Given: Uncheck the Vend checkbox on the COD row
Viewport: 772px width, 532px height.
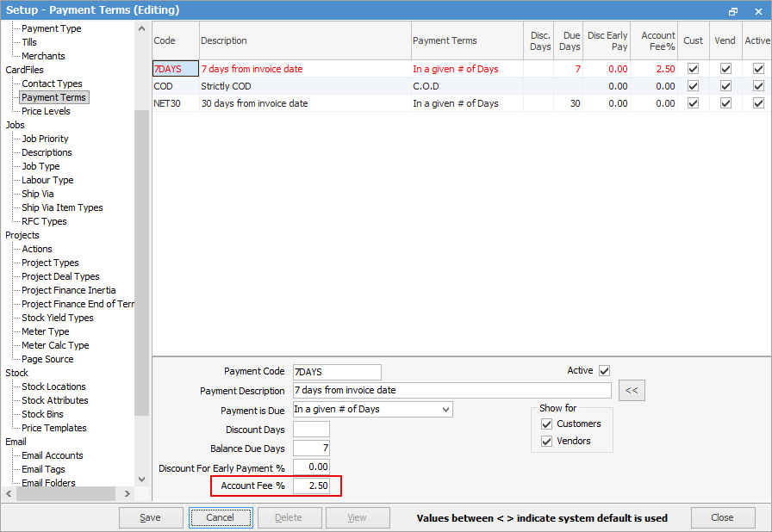Looking at the screenshot, I should tap(725, 85).
